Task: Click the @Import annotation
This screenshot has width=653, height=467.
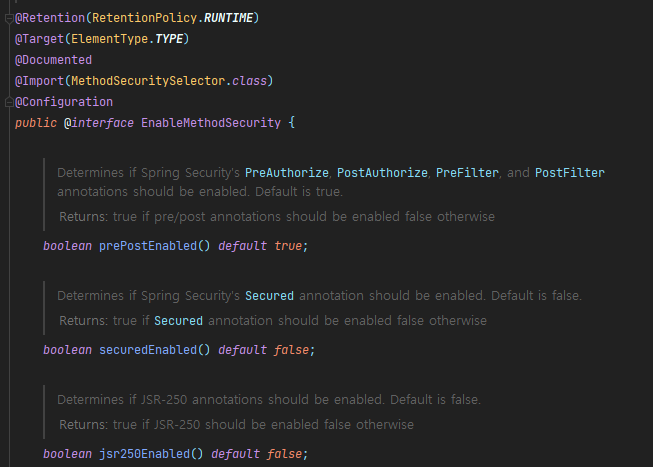Action: coord(40,81)
